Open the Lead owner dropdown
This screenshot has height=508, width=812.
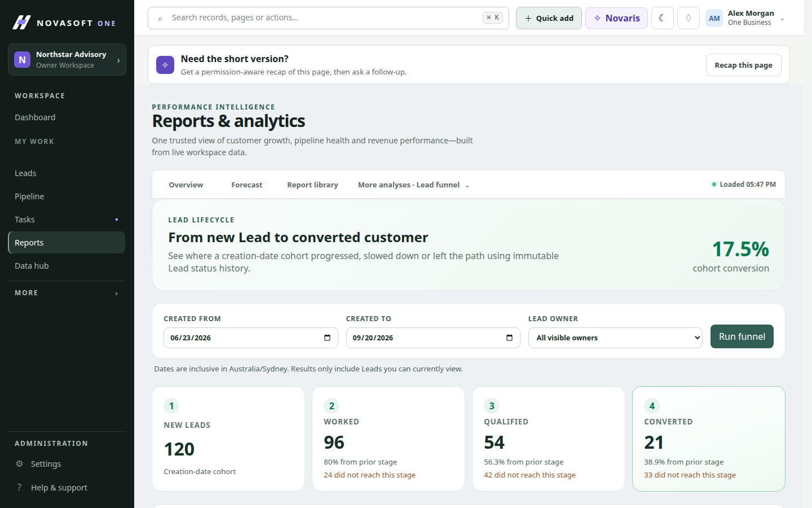coord(615,338)
